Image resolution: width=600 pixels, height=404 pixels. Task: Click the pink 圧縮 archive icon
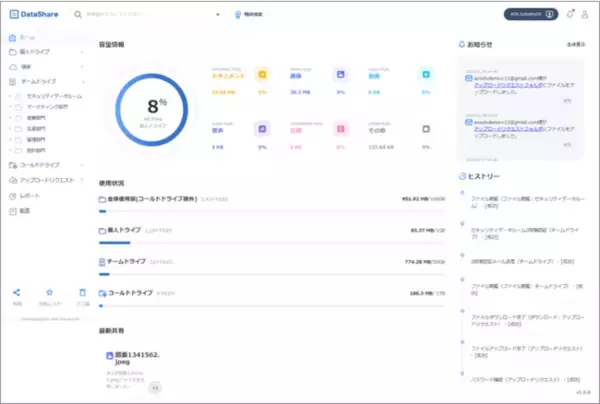(341, 129)
